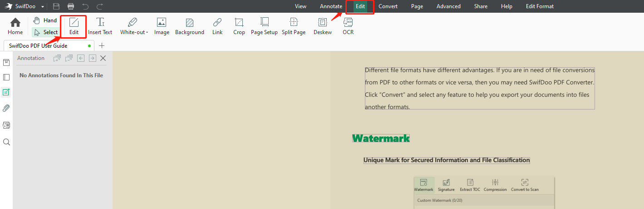Open Page Setup

click(264, 26)
